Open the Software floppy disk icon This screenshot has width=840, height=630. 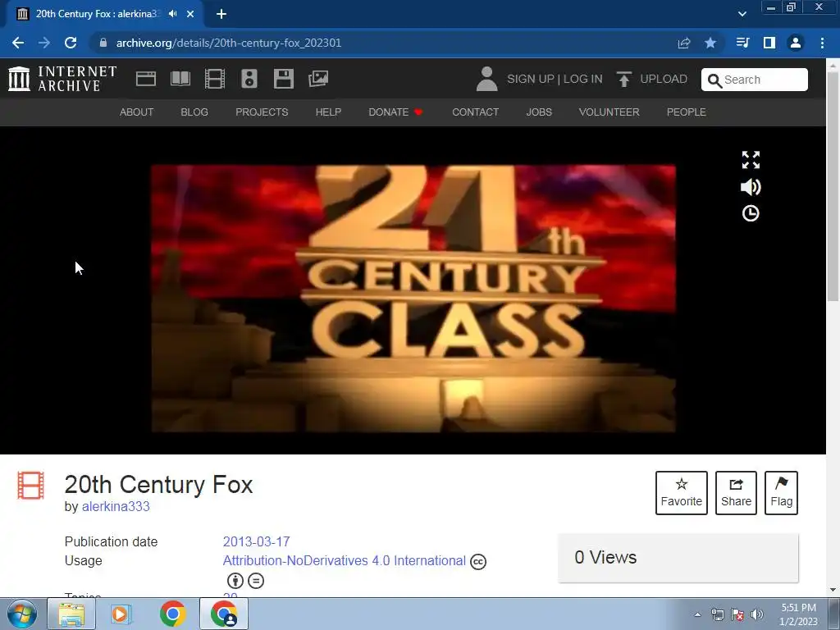pyautogui.click(x=283, y=79)
